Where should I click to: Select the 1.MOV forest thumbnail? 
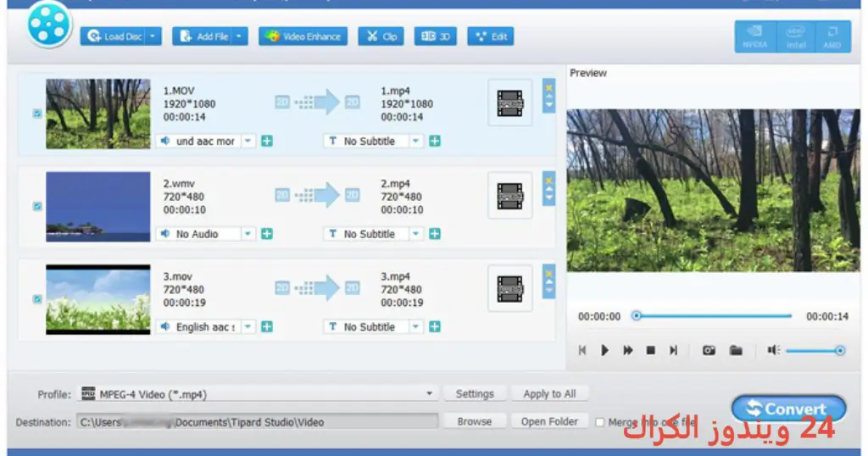98,114
